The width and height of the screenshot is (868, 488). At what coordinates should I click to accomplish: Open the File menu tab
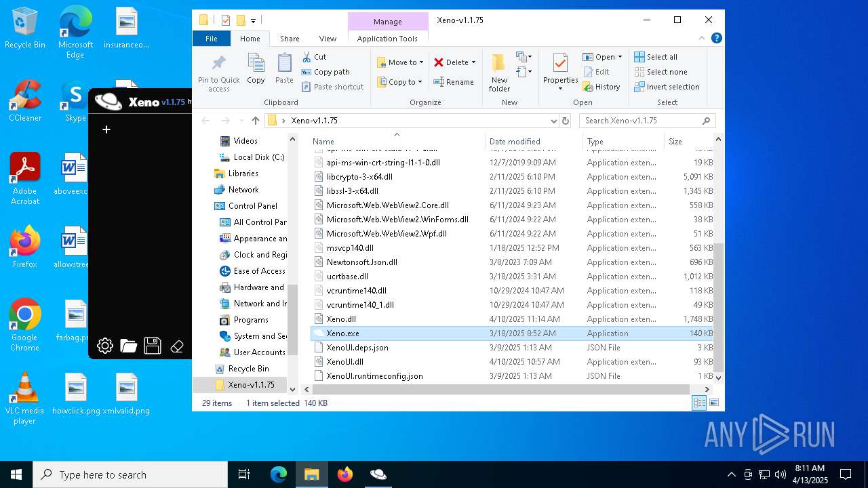[212, 39]
